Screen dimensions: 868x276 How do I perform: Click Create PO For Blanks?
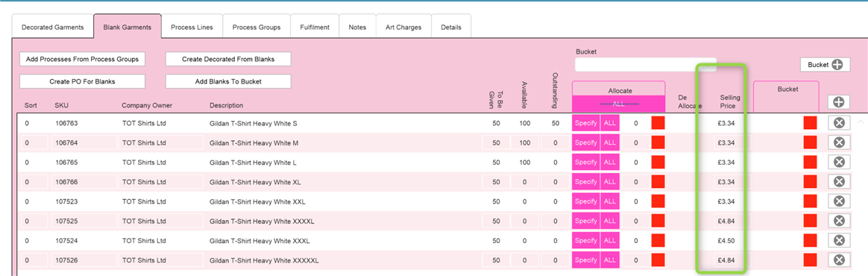coord(83,81)
